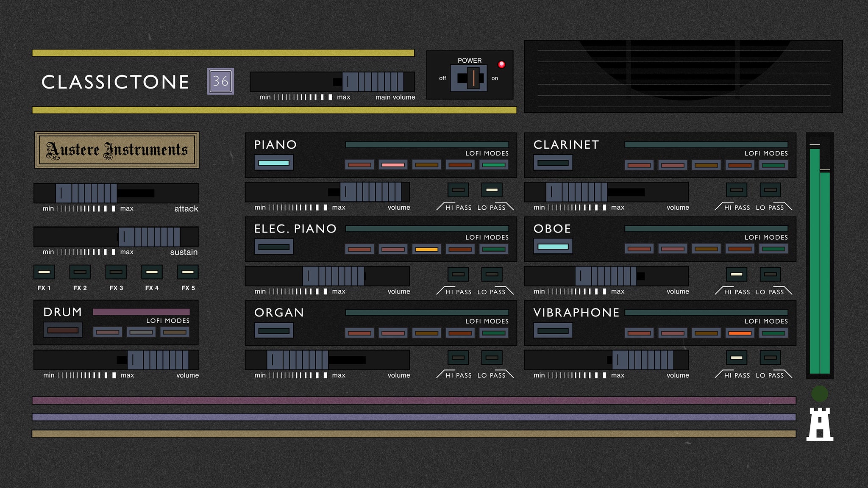Click the number 36 badge

coord(220,81)
